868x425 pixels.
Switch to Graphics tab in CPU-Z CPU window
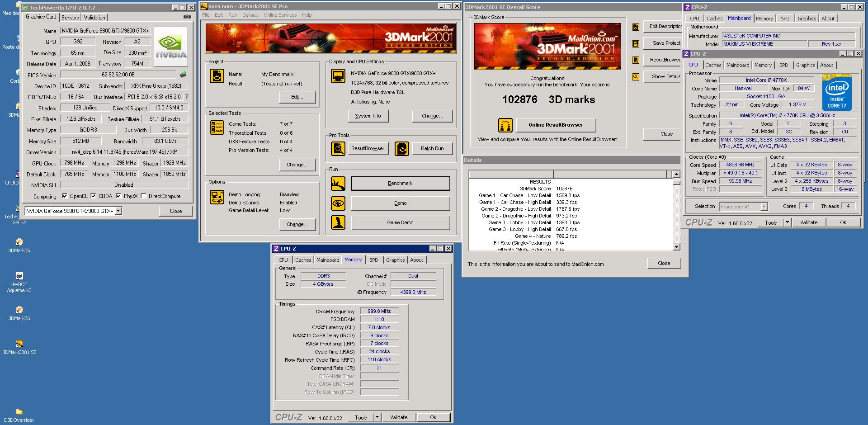pyautogui.click(x=805, y=65)
